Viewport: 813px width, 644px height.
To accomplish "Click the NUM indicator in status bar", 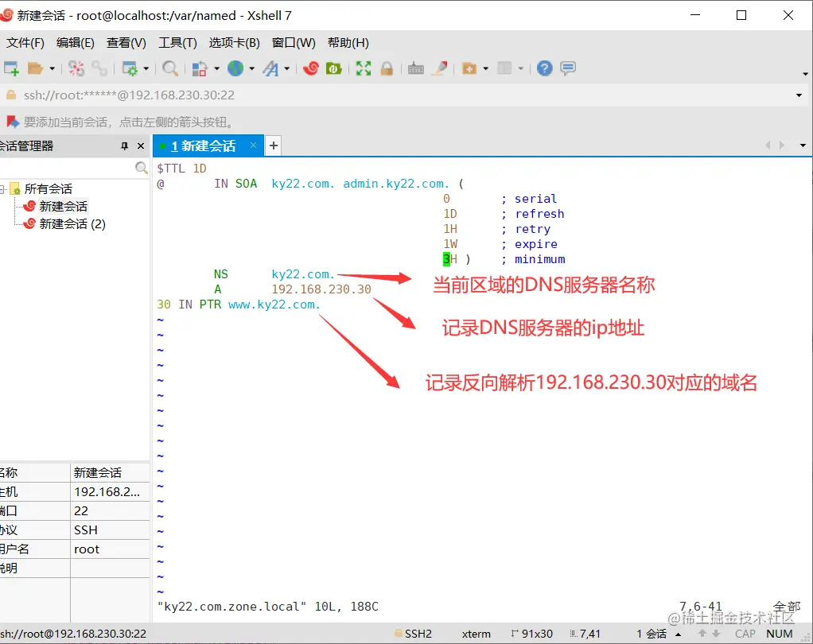I will 780,634.
